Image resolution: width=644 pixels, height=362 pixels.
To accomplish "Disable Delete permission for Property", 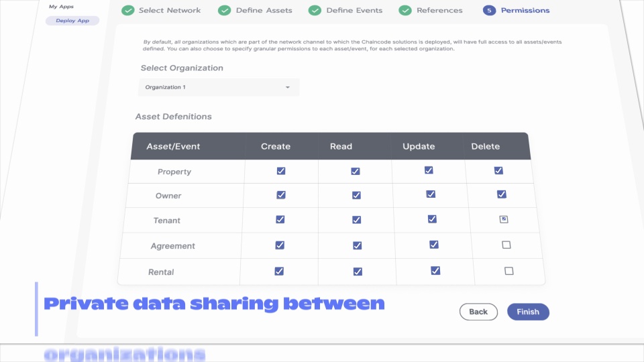I will tap(498, 170).
